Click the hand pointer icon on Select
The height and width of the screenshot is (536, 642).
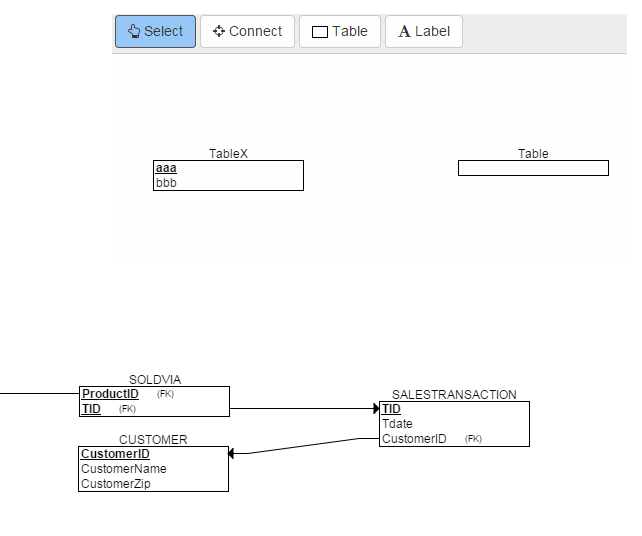134,31
